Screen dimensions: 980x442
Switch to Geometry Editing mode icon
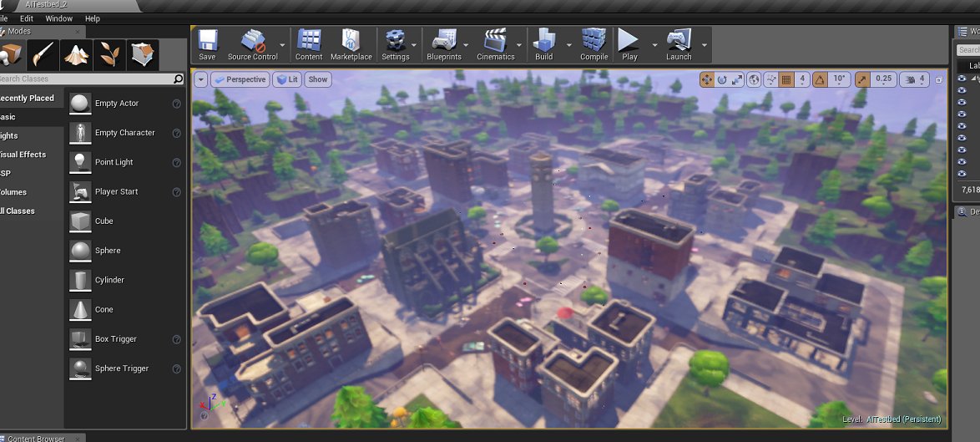pyautogui.click(x=143, y=55)
